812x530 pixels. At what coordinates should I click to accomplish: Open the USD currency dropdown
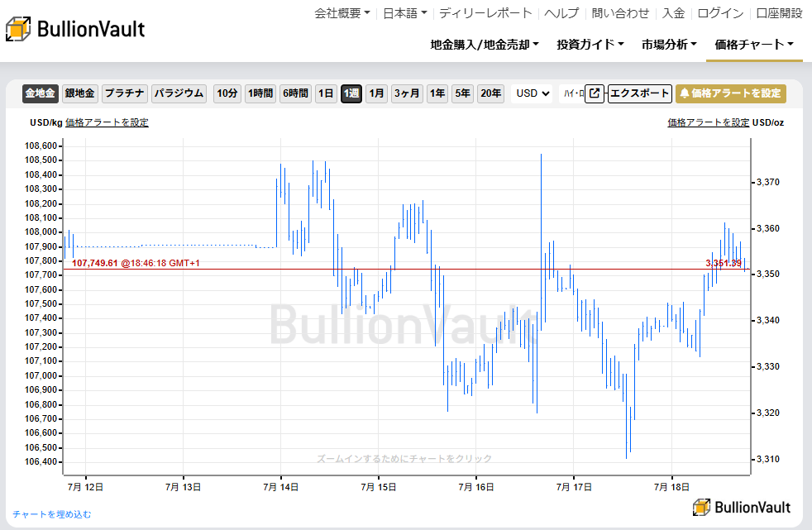[x=532, y=93]
